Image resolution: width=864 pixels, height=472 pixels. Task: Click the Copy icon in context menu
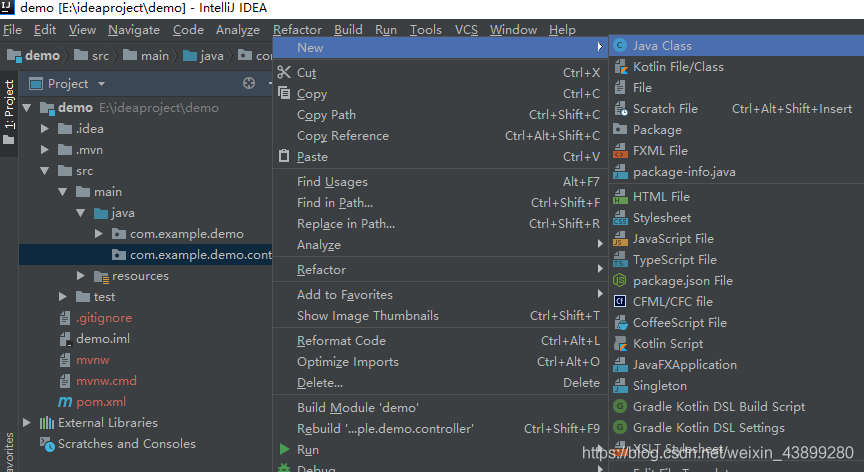(284, 93)
